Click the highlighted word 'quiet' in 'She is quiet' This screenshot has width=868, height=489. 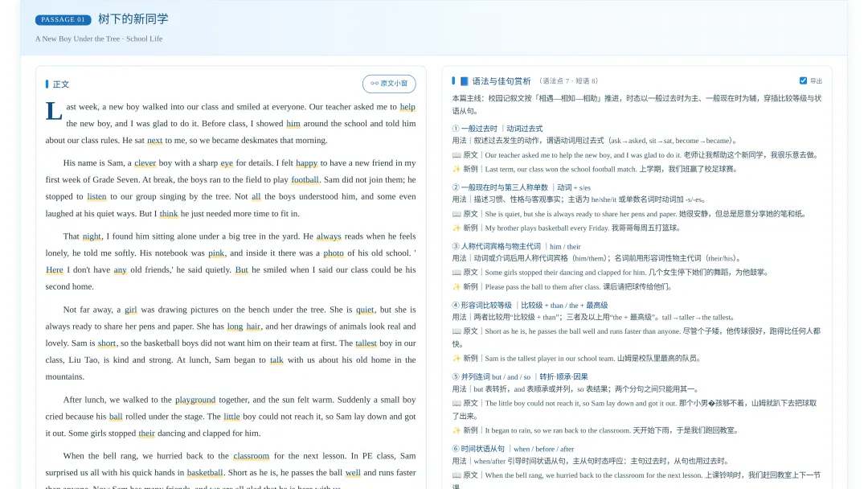(365, 310)
